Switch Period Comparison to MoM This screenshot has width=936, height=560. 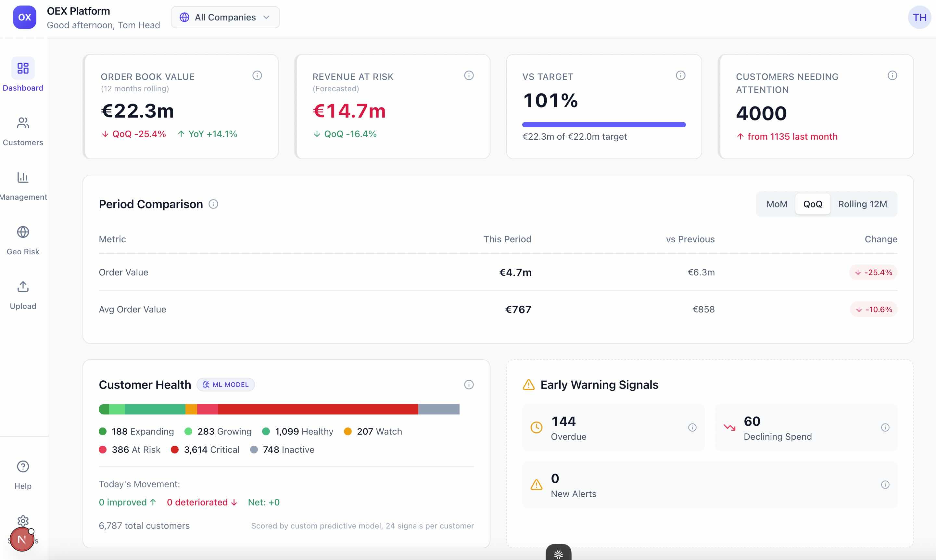click(777, 204)
